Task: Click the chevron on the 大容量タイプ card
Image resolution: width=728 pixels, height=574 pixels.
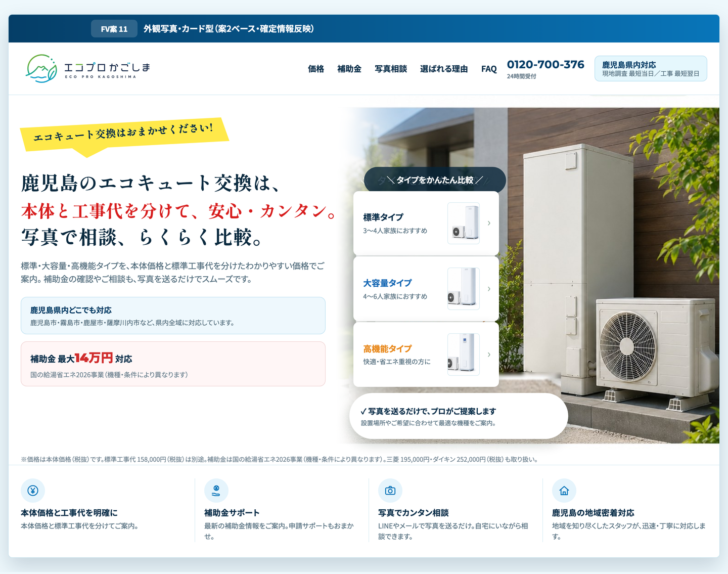Action: [x=489, y=289]
